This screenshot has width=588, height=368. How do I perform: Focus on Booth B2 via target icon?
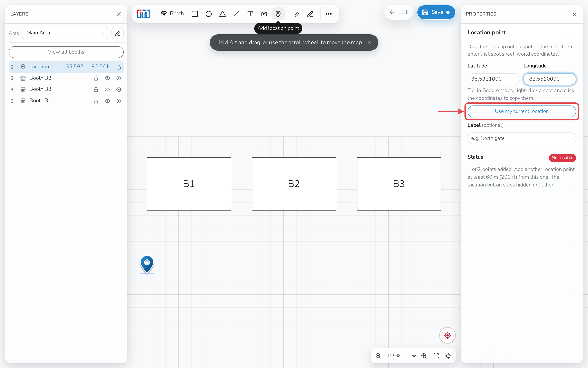coord(119,90)
